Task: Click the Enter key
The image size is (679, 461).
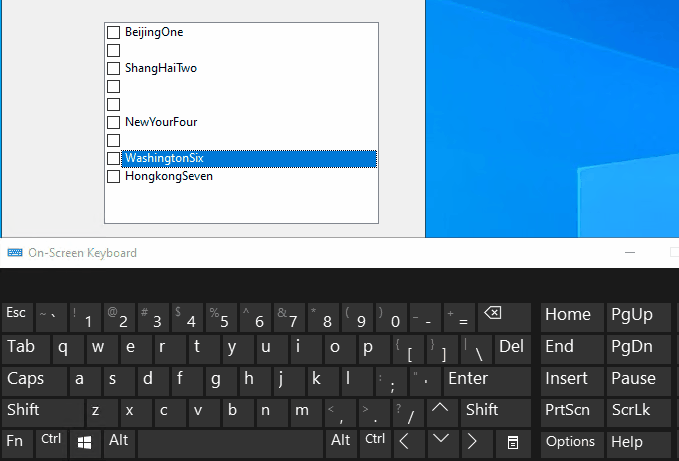Action: 487,380
